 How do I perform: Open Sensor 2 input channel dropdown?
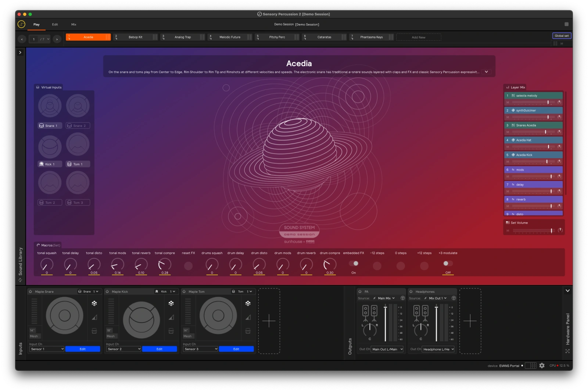click(124, 349)
